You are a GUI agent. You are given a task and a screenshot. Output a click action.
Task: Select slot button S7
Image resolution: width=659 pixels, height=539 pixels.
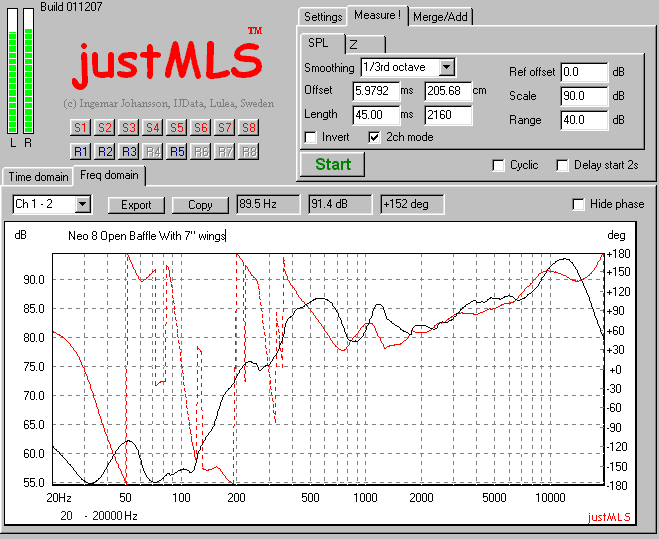point(224,127)
